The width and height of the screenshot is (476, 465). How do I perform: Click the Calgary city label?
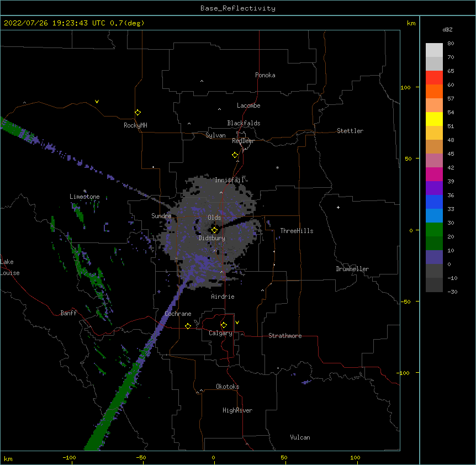pyautogui.click(x=220, y=333)
